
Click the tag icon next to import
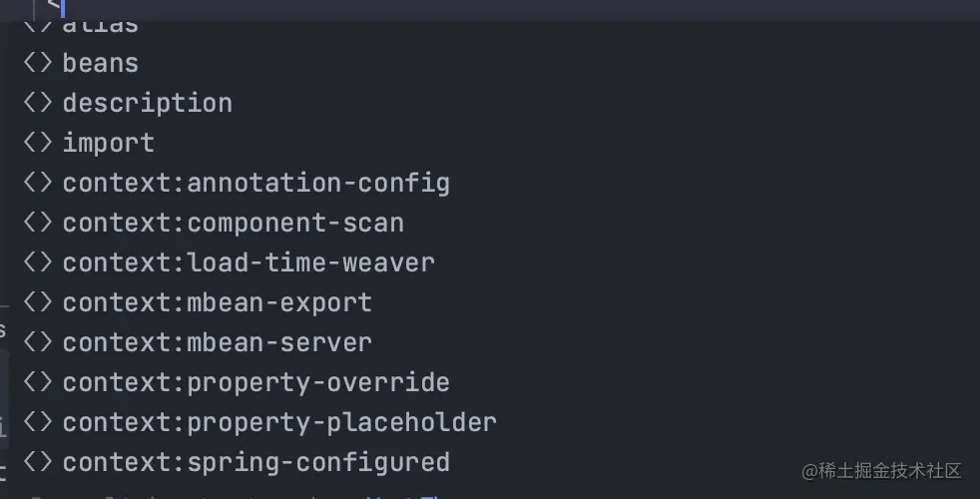pyautogui.click(x=37, y=143)
